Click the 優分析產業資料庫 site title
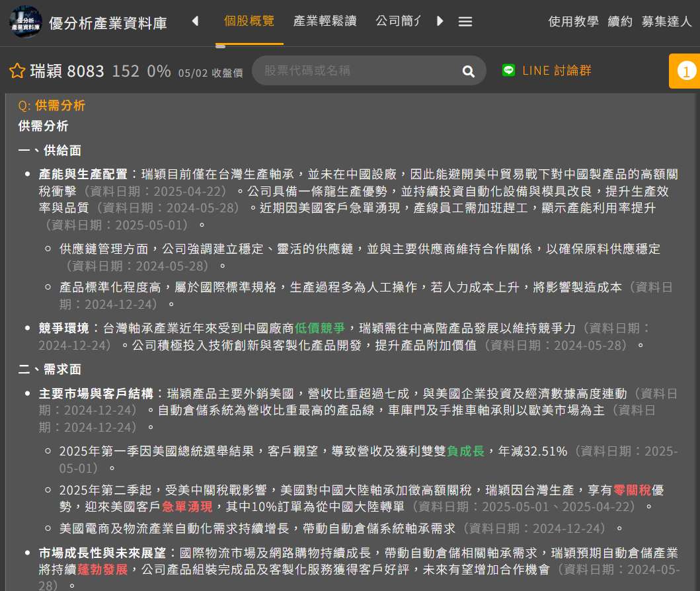700x591 pixels. [108, 23]
